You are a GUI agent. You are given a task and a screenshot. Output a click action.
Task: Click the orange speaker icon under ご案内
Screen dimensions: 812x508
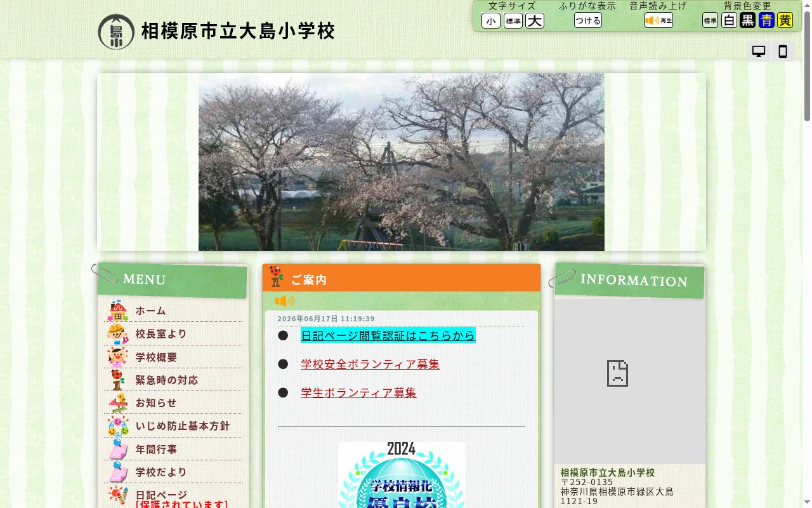click(x=285, y=301)
